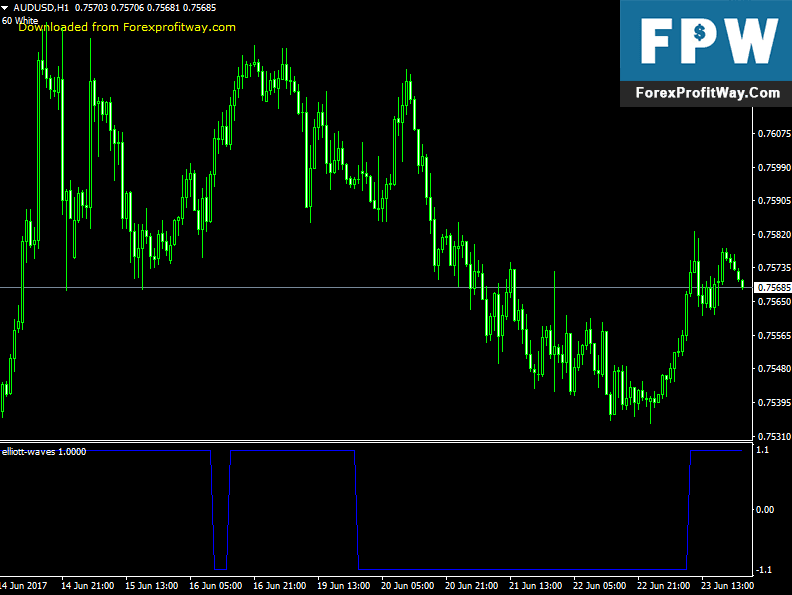This screenshot has height=595, width=792.
Task: Click the '14 Jun 2017' date label
Action: click(24, 586)
